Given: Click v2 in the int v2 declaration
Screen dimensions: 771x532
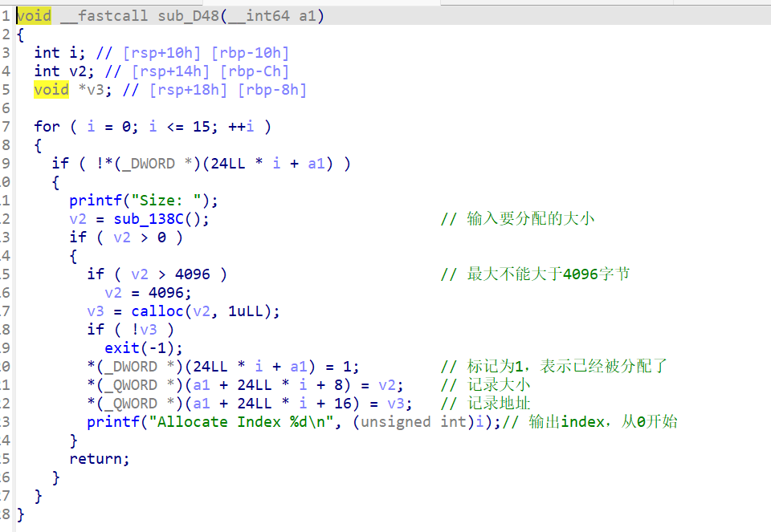Looking at the screenshot, I should (x=77, y=71).
